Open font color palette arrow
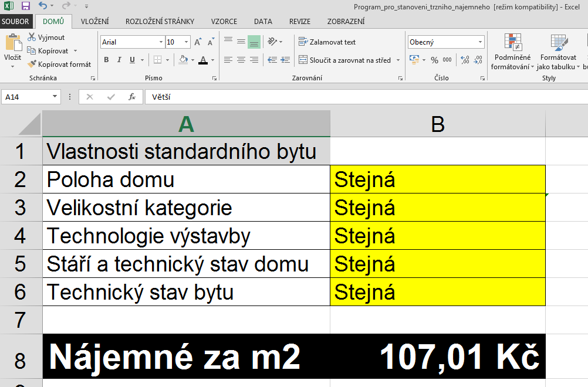Screen dimensions: 588x387 coord(212,60)
